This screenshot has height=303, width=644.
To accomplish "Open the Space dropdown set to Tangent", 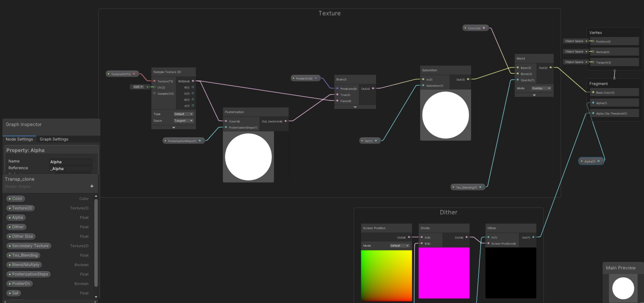I will coord(183,121).
